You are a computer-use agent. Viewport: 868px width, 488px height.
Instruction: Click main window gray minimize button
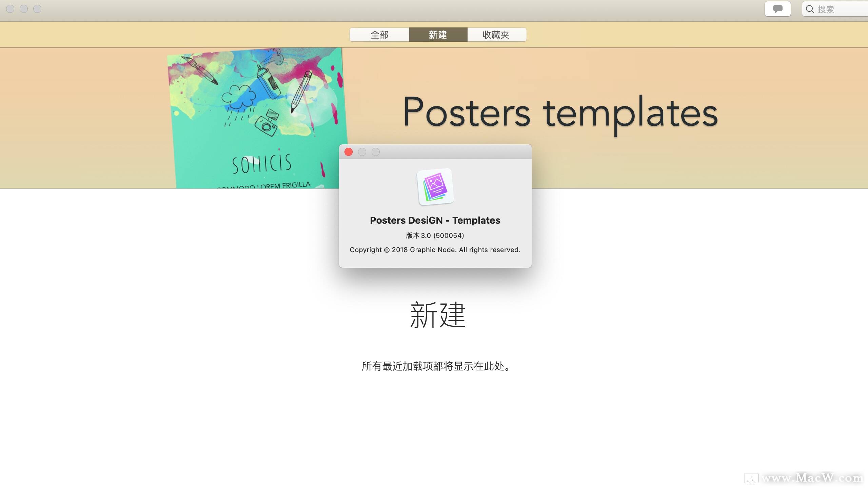(24, 9)
